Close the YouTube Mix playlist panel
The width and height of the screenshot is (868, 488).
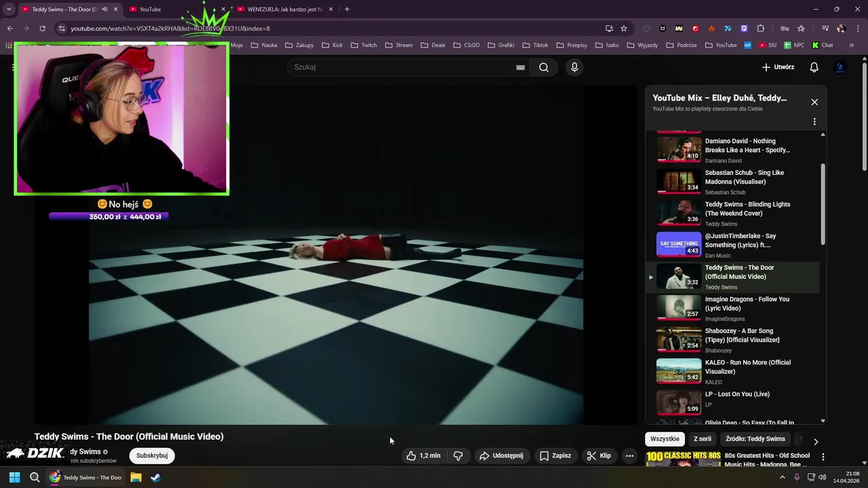tap(814, 102)
